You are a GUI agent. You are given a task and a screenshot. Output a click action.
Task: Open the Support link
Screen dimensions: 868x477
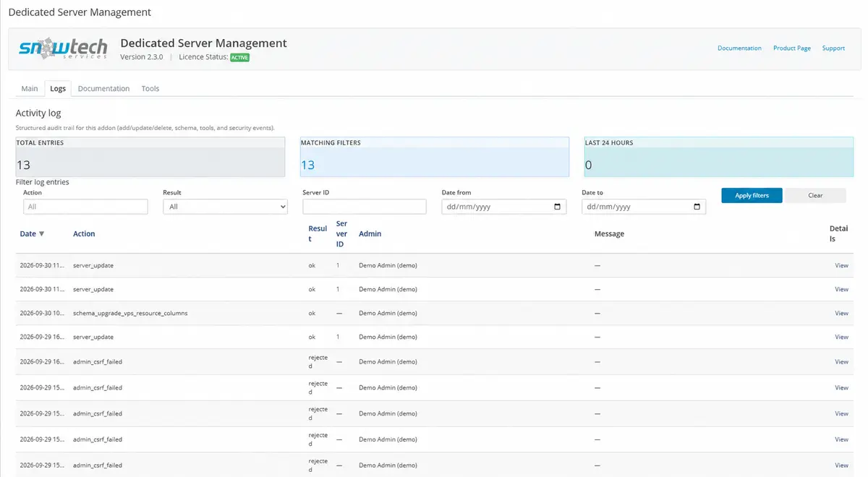(833, 48)
